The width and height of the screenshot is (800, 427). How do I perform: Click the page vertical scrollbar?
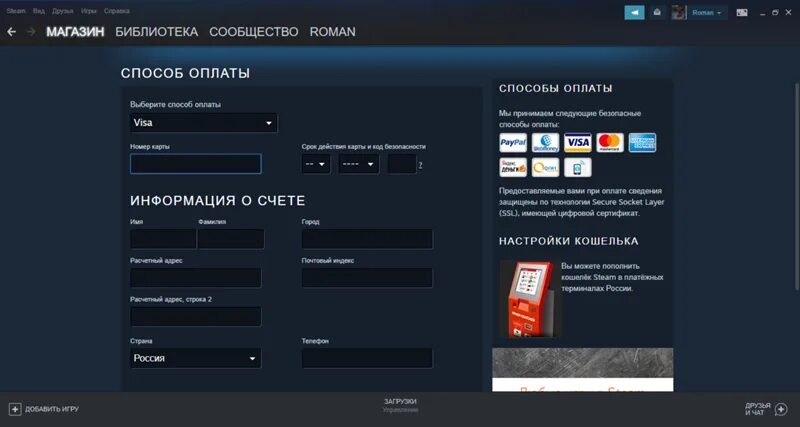[x=797, y=186]
